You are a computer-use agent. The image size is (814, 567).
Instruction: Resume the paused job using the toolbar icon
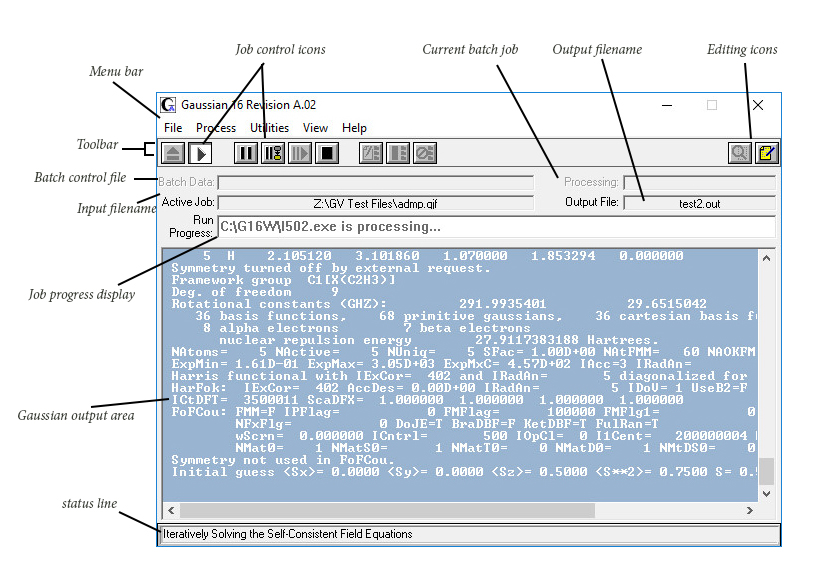point(299,153)
